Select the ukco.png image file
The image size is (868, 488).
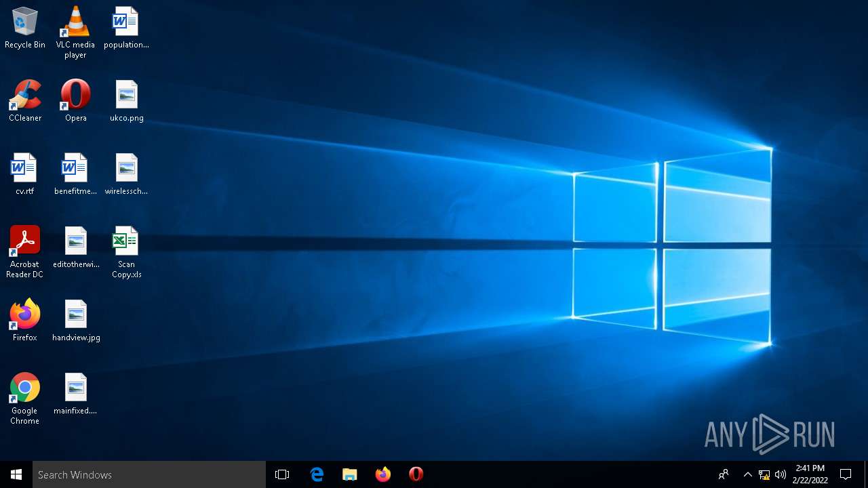(126, 101)
